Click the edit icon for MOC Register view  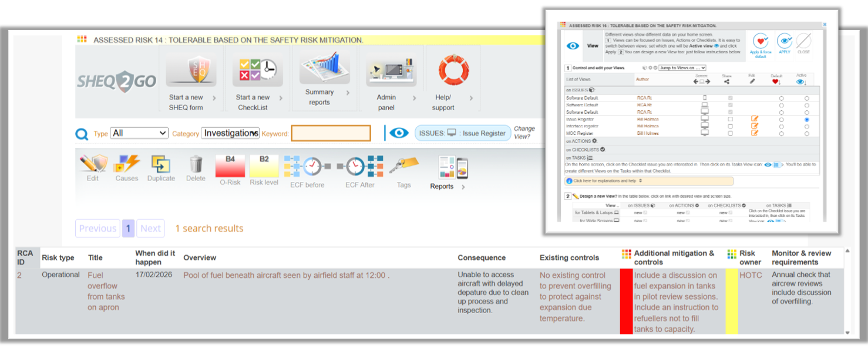pos(755,133)
